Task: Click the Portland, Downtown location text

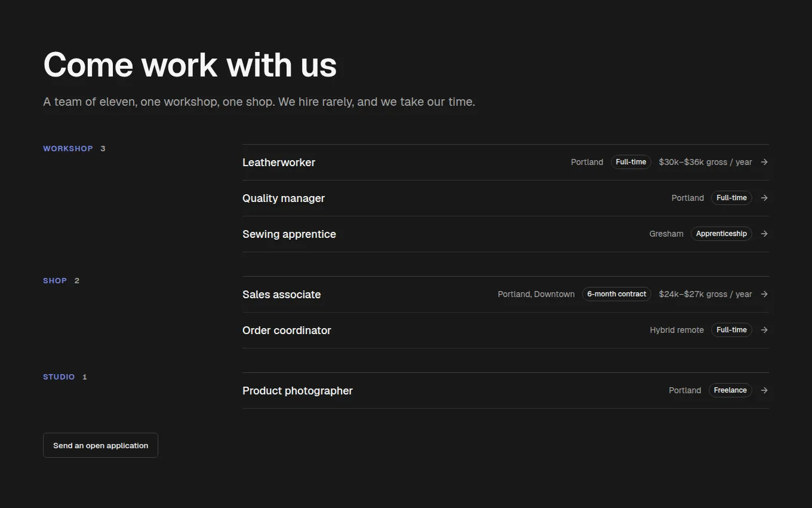Action: point(536,294)
